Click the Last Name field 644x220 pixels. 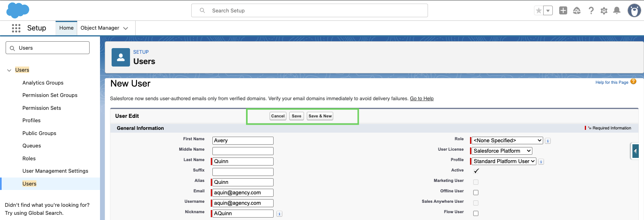pyautogui.click(x=243, y=161)
